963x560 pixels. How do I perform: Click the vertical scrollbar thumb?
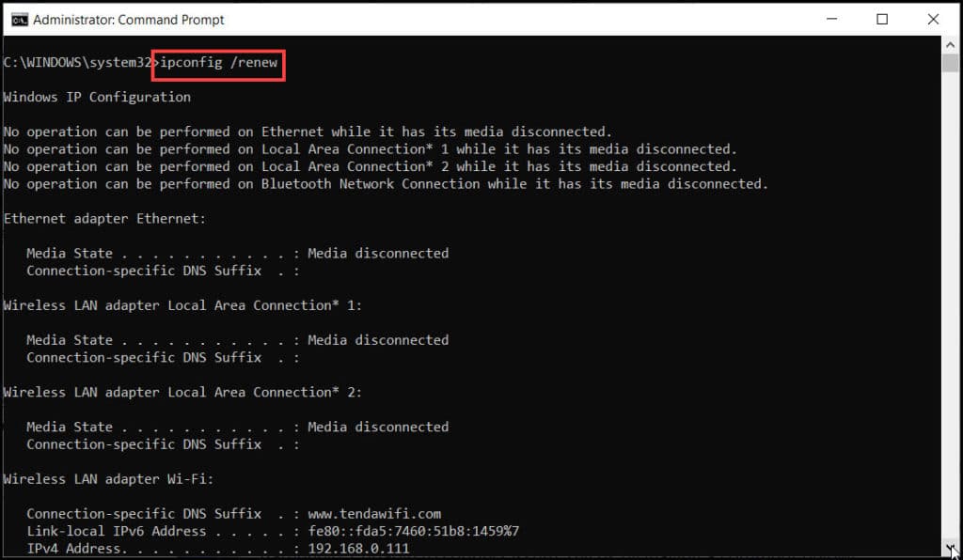click(951, 64)
